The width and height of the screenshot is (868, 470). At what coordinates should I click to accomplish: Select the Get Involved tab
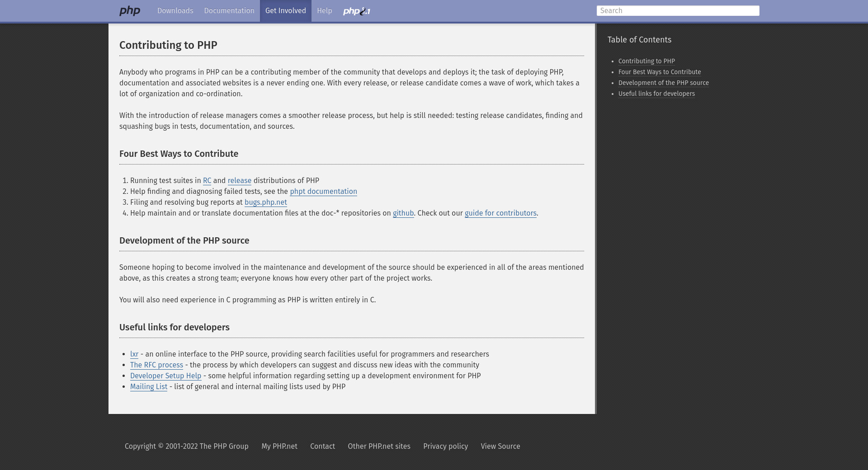pyautogui.click(x=285, y=11)
